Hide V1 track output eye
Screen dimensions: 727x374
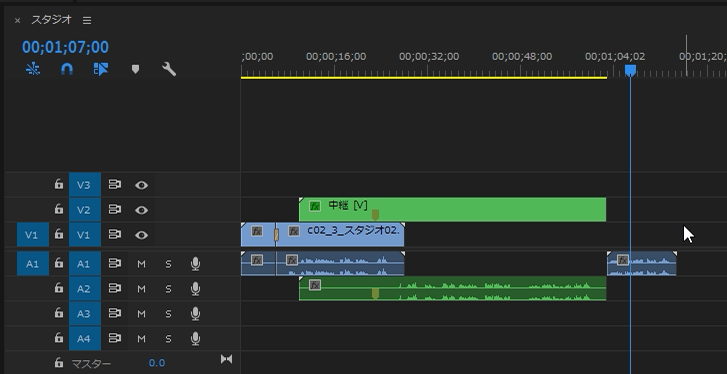[x=141, y=235]
